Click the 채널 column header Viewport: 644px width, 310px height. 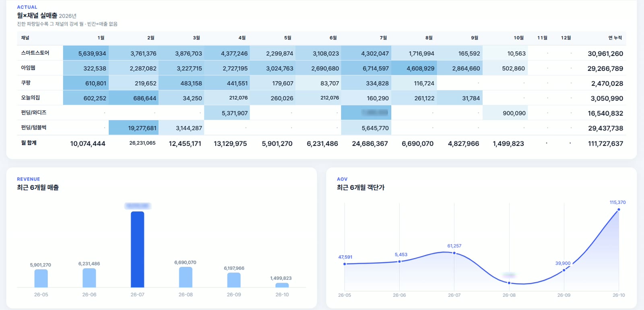tap(25, 38)
